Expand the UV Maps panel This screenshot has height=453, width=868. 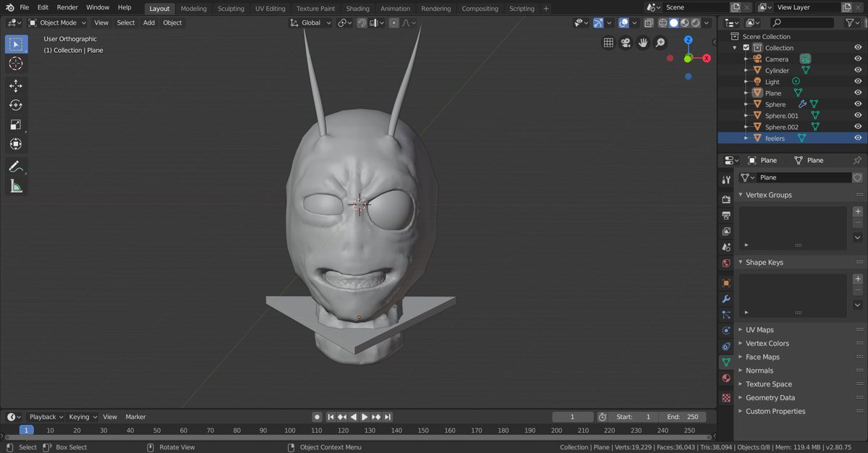(x=741, y=329)
